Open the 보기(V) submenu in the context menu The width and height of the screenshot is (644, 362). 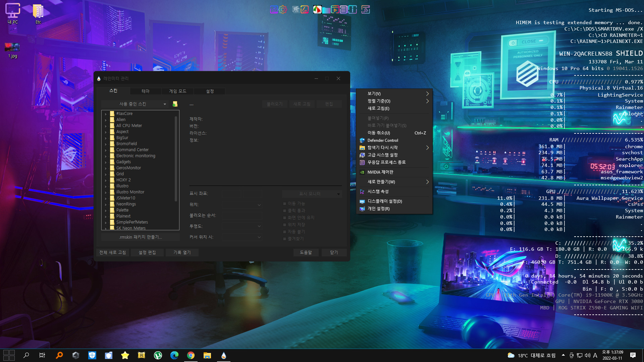coord(394,94)
